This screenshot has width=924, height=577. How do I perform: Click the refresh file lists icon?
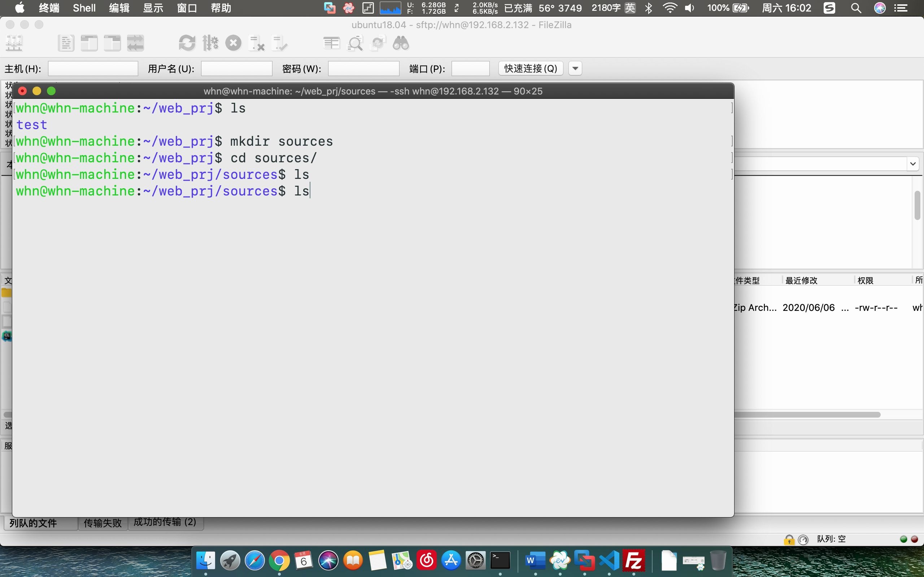187,43
